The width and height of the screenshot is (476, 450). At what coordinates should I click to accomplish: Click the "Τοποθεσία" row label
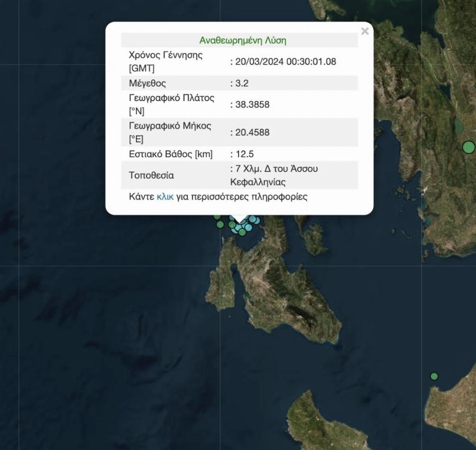coord(151,175)
